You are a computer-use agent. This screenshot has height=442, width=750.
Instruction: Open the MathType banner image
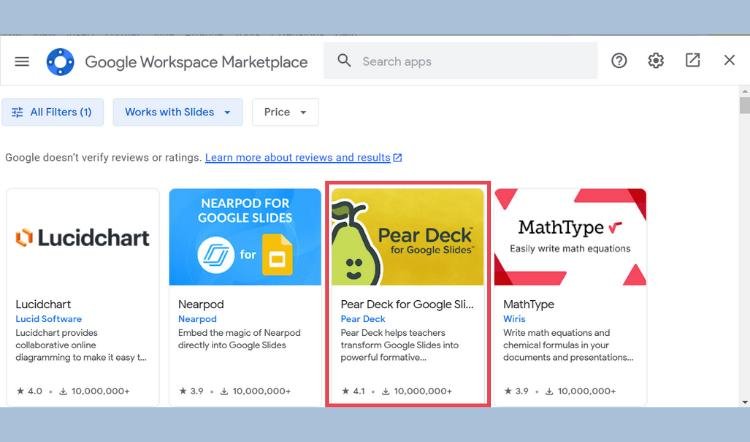pyautogui.click(x=570, y=237)
